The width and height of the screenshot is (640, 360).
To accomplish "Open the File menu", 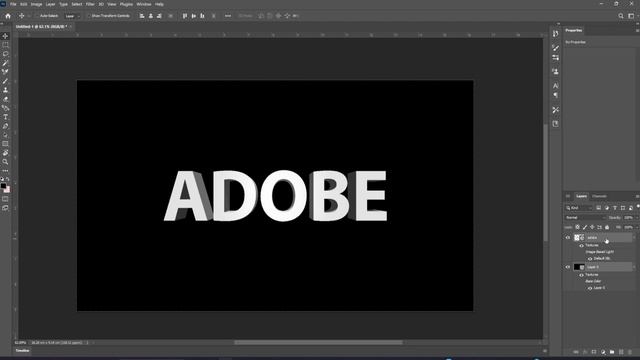I will [13, 4].
